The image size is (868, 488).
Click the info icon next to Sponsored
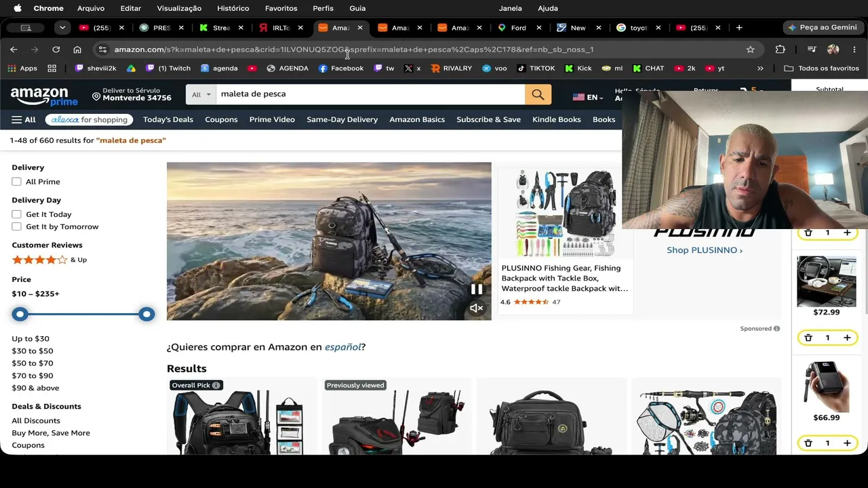776,329
